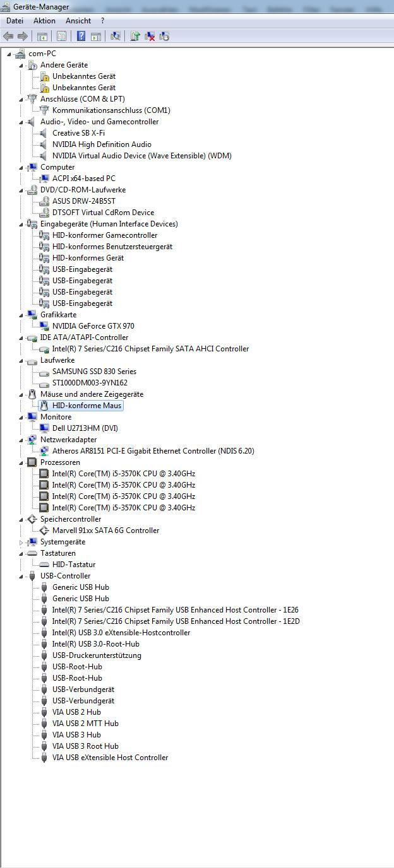Open the Datei menu

pyautogui.click(x=15, y=21)
